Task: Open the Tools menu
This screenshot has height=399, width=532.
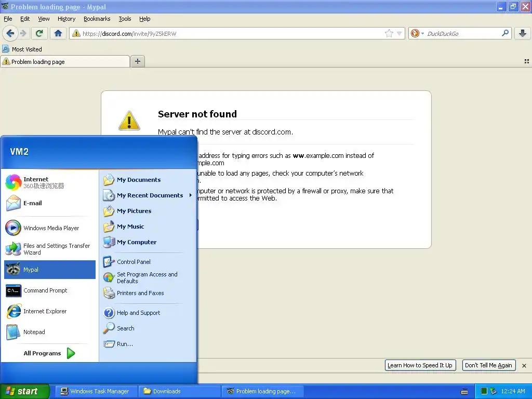Action: [125, 19]
